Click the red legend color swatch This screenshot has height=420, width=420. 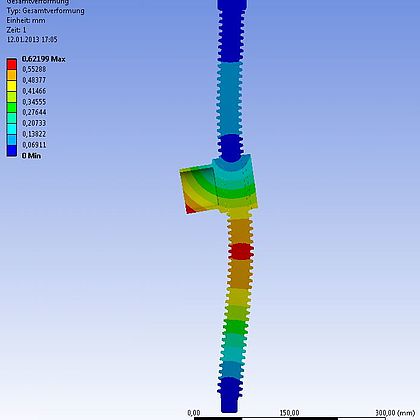point(12,64)
